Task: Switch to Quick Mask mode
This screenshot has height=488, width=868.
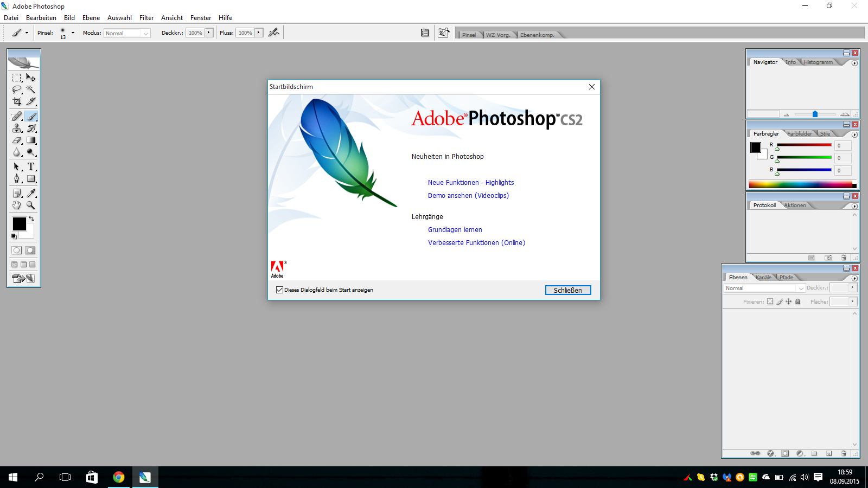Action: tap(30, 250)
